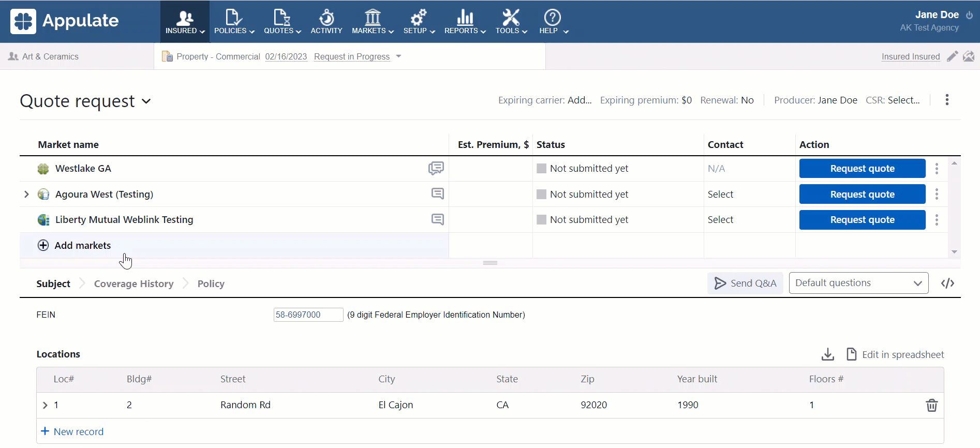The width and height of the screenshot is (980, 448).
Task: Open the SETUP menu
Action: pos(419,22)
